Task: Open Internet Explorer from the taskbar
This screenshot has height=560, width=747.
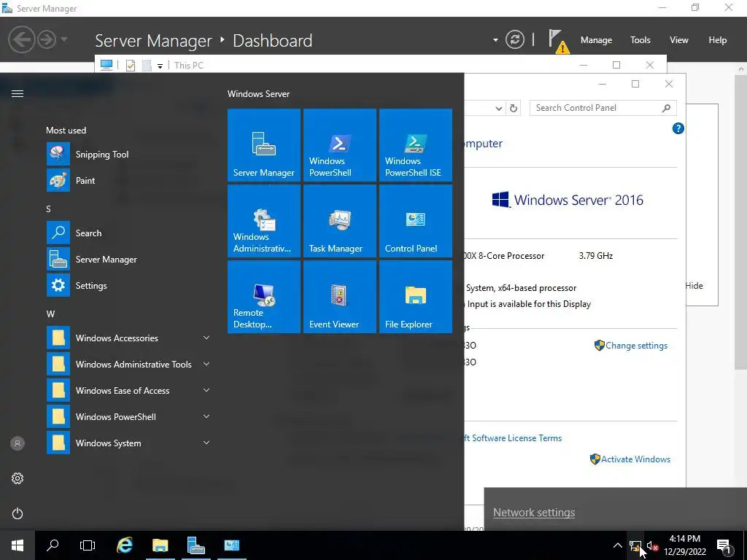Action: click(x=124, y=545)
